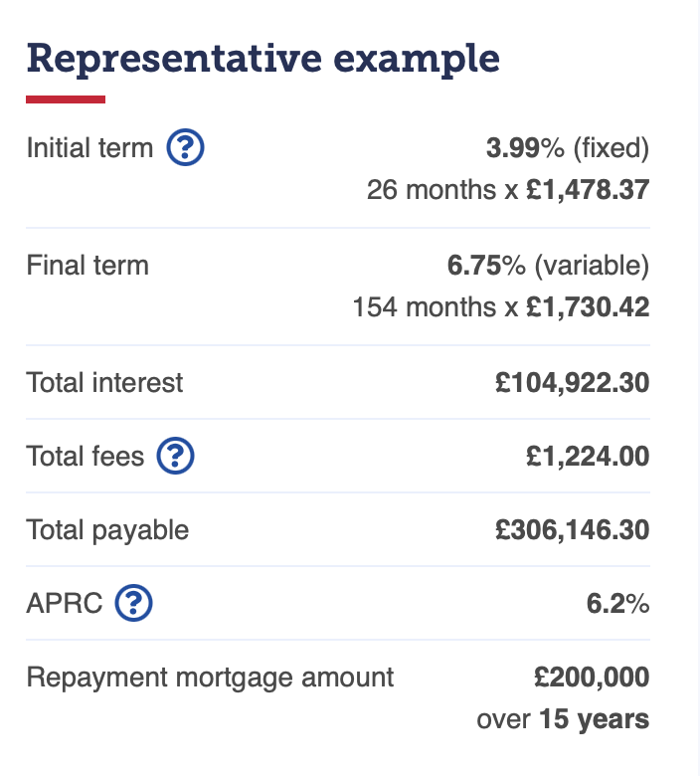The image size is (700, 776).
Task: Click the Repayment mortgage amount label
Action: 210,678
